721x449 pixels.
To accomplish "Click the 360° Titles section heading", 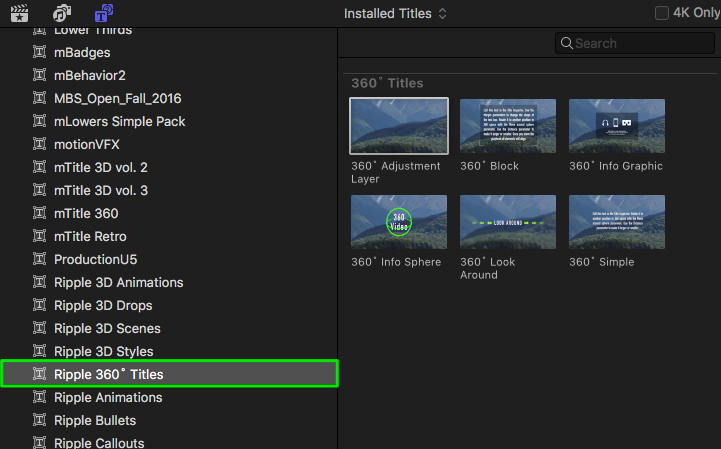I will click(x=387, y=83).
